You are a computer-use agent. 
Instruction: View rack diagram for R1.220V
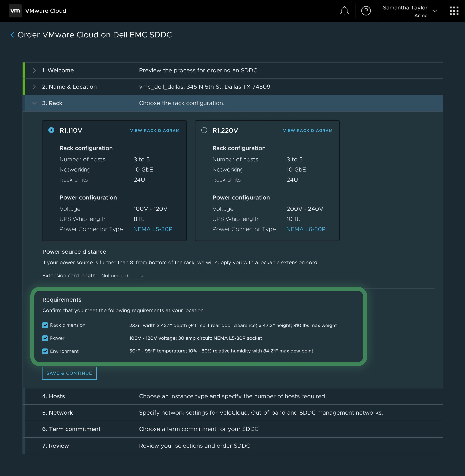[x=308, y=131]
